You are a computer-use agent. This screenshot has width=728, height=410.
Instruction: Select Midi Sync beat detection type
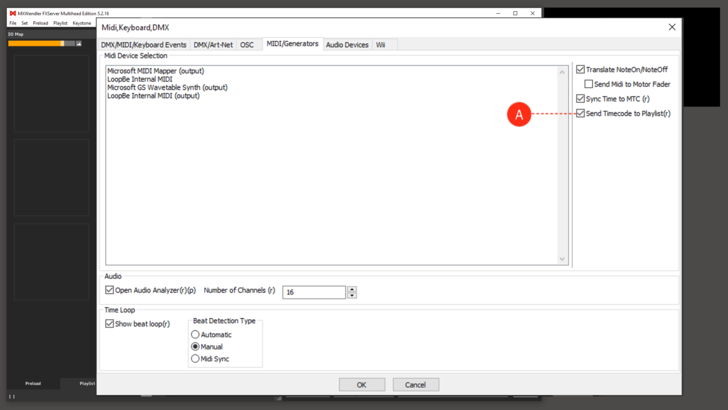coord(195,358)
